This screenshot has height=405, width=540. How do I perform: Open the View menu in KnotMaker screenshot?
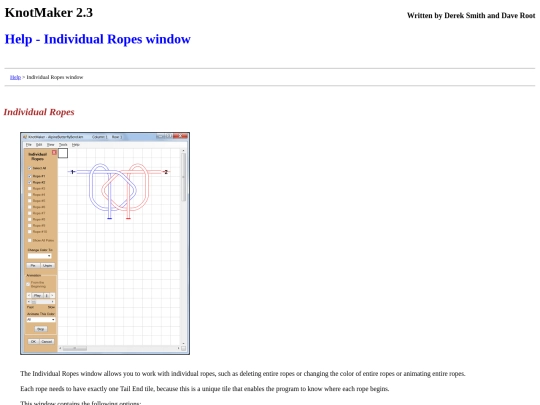point(51,145)
